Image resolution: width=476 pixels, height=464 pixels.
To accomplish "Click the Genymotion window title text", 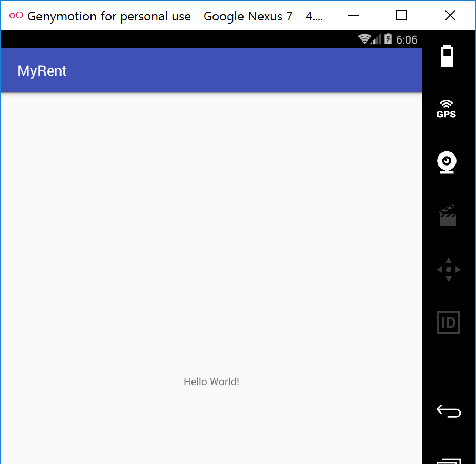I will 175,16.
